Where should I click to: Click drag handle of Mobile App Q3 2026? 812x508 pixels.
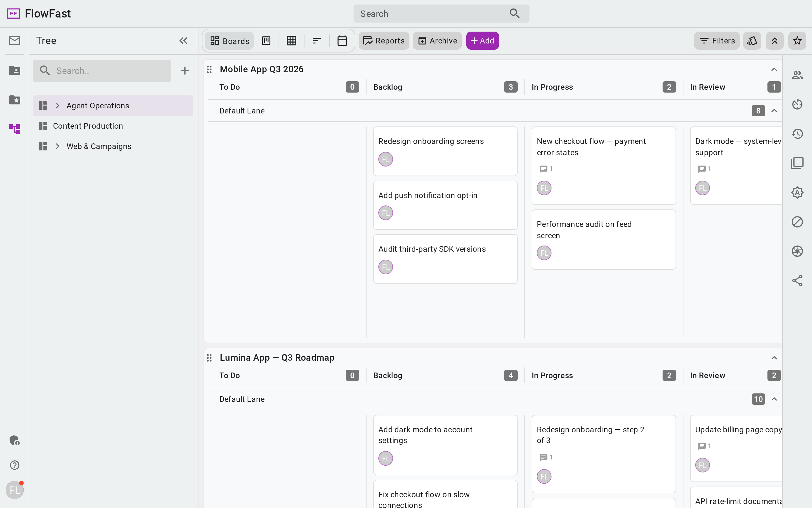pyautogui.click(x=209, y=69)
